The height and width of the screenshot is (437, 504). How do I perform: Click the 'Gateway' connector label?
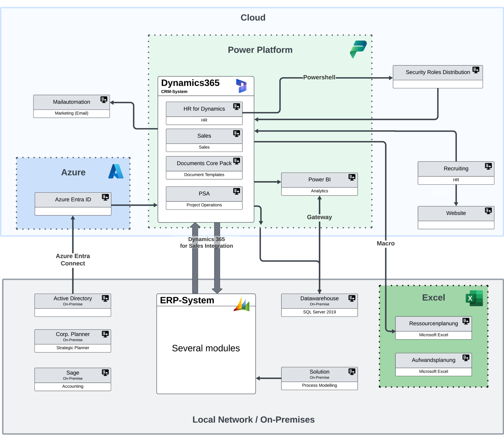(x=319, y=217)
